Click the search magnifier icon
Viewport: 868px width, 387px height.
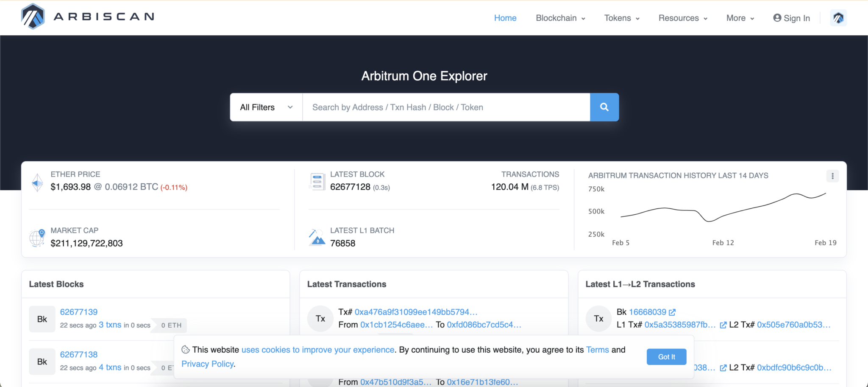point(604,107)
